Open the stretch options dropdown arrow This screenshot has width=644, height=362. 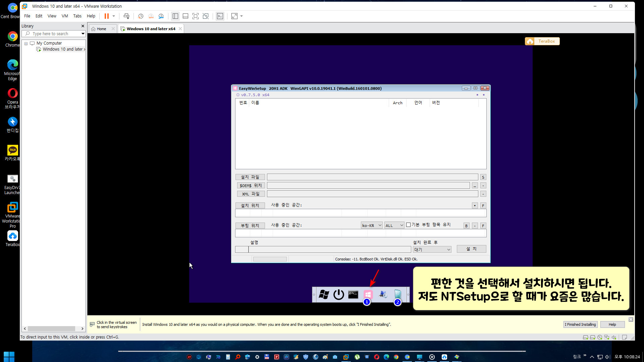[241, 16]
